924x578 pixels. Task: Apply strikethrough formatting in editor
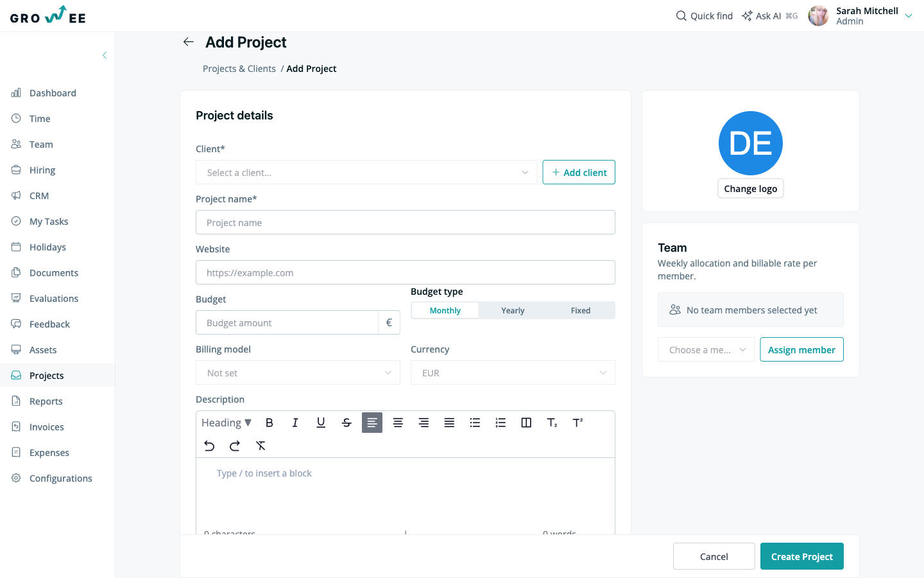pyautogui.click(x=346, y=423)
